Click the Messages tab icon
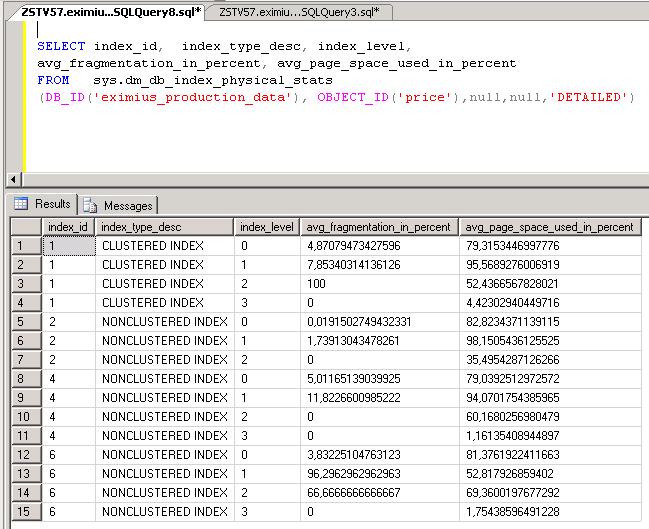This screenshot has height=529, width=649. 90,205
